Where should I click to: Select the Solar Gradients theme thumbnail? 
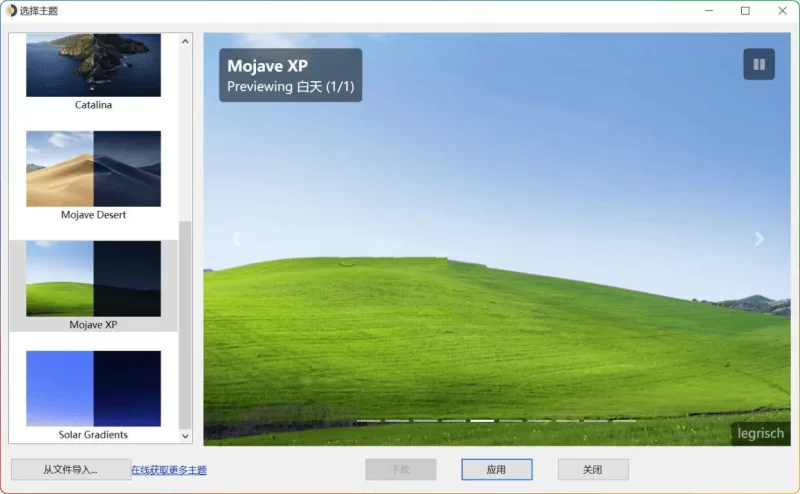[93, 388]
